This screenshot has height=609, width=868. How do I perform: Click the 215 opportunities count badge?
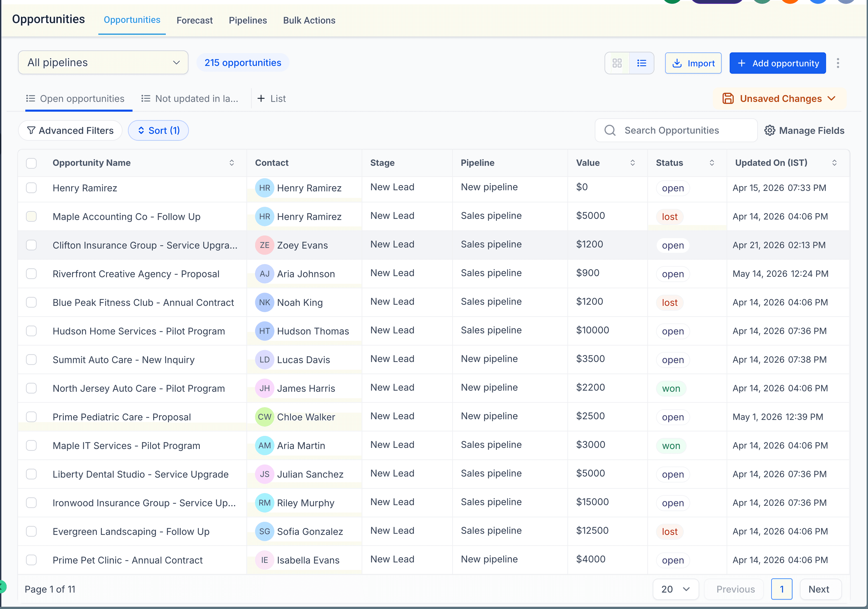click(x=243, y=63)
